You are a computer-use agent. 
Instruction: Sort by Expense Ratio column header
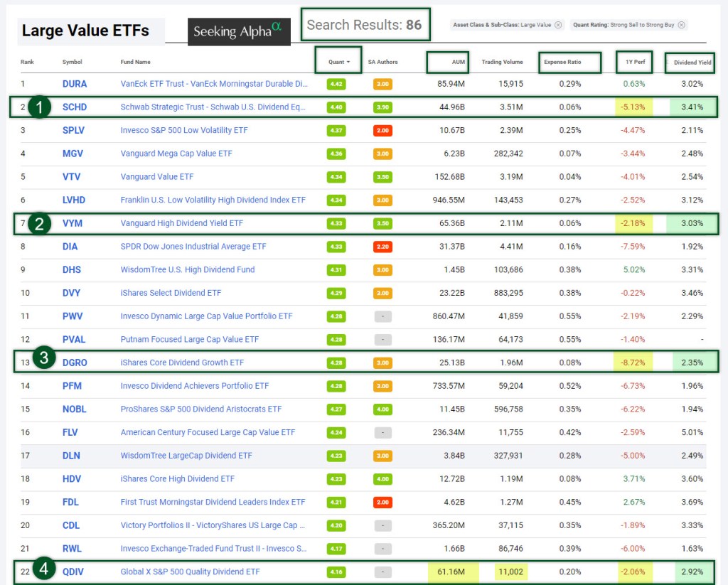coord(562,62)
